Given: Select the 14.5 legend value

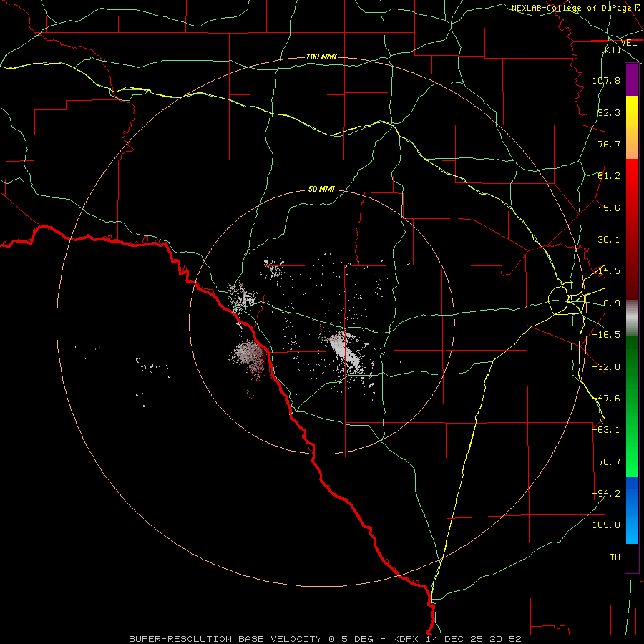Looking at the screenshot, I should coord(609,271).
